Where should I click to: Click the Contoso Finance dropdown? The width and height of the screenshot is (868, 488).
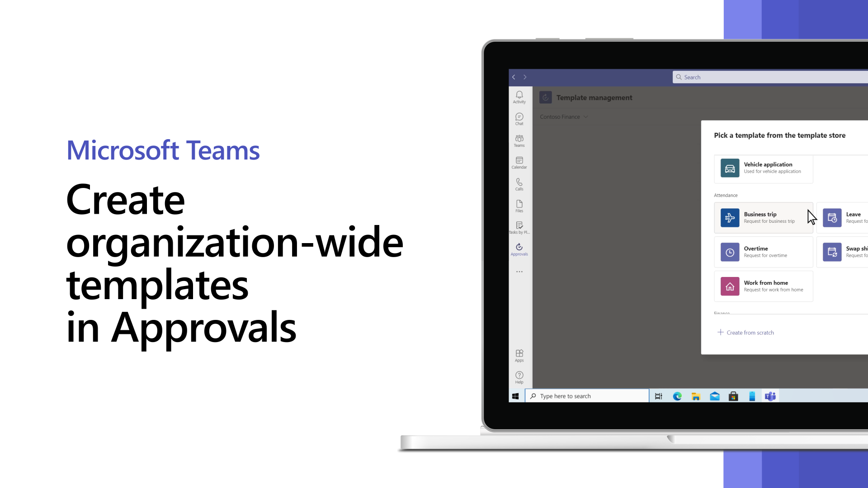point(563,116)
